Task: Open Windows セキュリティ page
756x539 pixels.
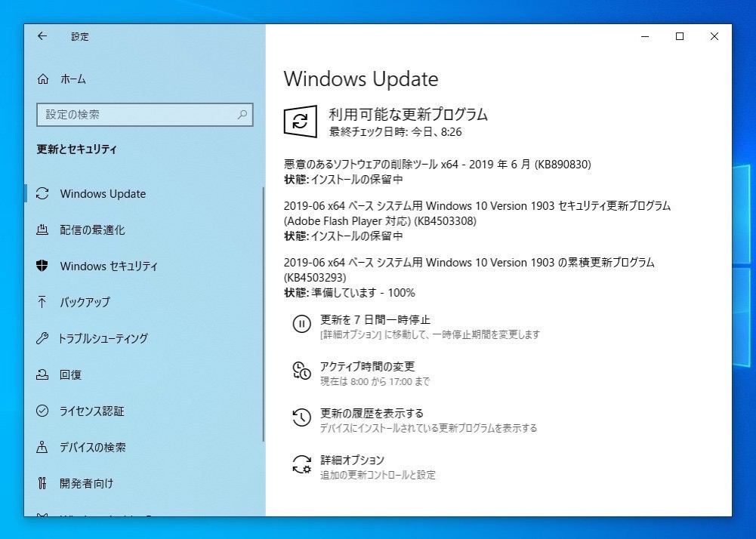Action: (x=109, y=266)
